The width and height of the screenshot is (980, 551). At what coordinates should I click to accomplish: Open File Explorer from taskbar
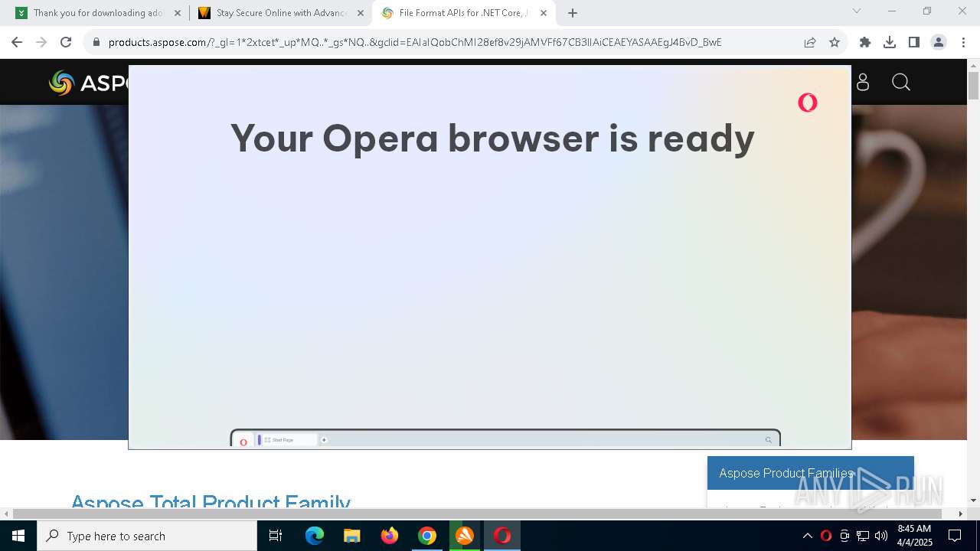point(352,536)
